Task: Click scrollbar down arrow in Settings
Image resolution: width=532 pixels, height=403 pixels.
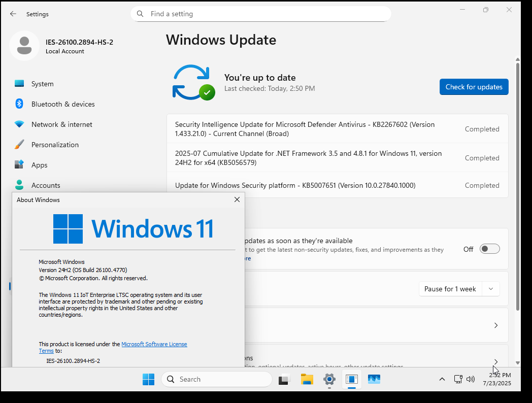Action: (518, 362)
